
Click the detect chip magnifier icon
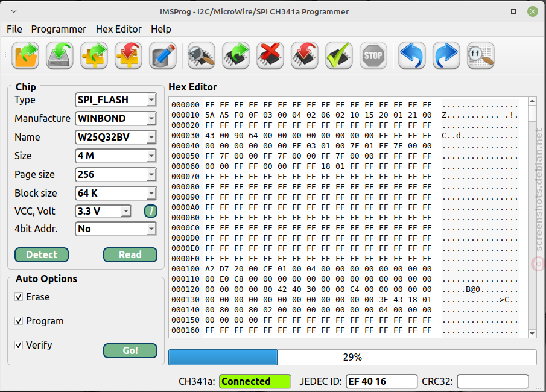click(x=202, y=55)
